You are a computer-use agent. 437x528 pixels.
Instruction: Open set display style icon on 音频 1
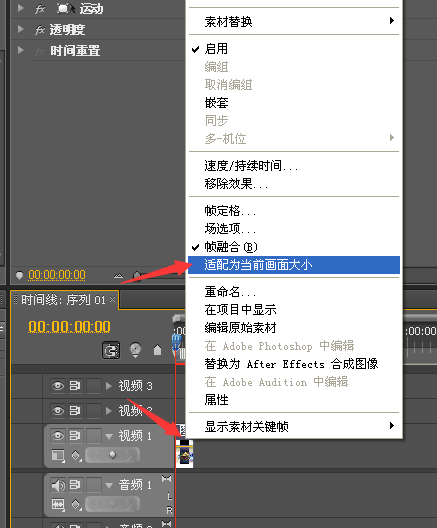[x=58, y=504]
